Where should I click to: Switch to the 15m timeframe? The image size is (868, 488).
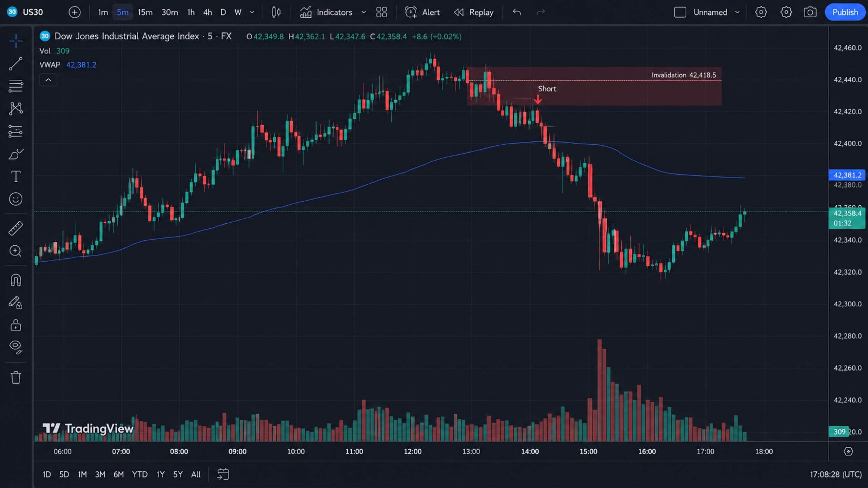coord(145,12)
